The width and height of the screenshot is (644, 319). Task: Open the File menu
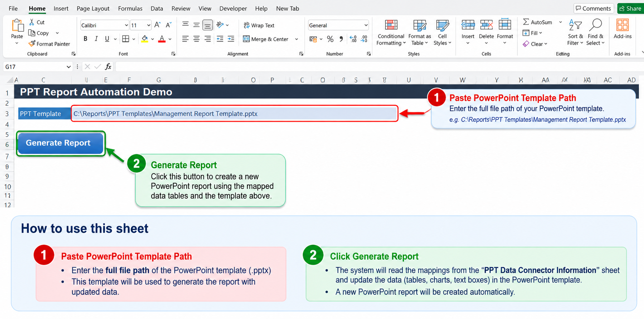(13, 8)
